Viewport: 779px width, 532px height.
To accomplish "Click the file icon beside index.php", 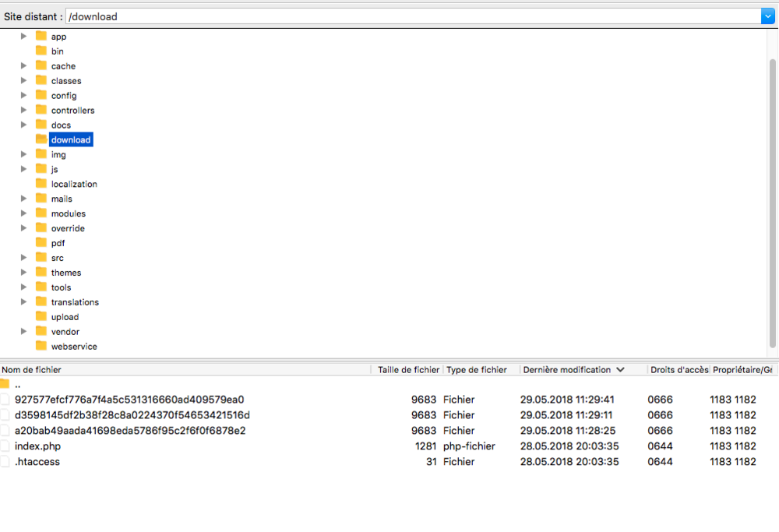I will point(5,446).
